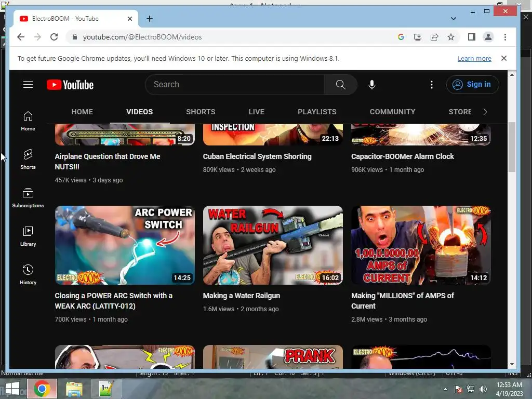The width and height of the screenshot is (532, 399).
Task: Open Subscriptions in the left sidebar
Action: [x=28, y=198]
